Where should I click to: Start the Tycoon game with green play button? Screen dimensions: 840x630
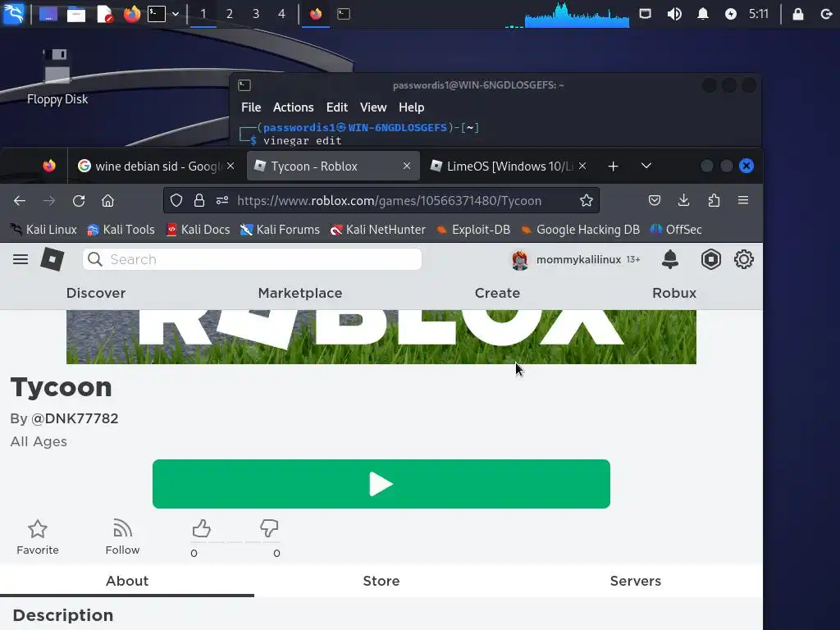pyautogui.click(x=381, y=484)
